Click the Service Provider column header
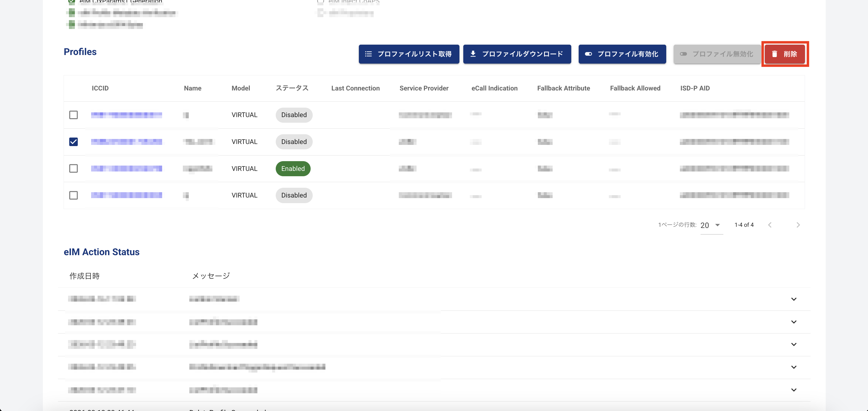 [424, 88]
